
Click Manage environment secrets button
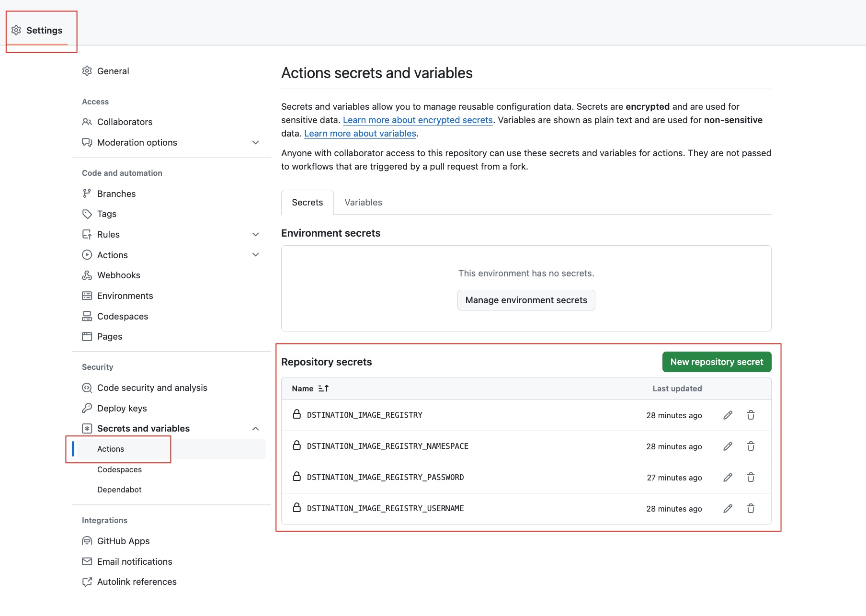click(526, 300)
